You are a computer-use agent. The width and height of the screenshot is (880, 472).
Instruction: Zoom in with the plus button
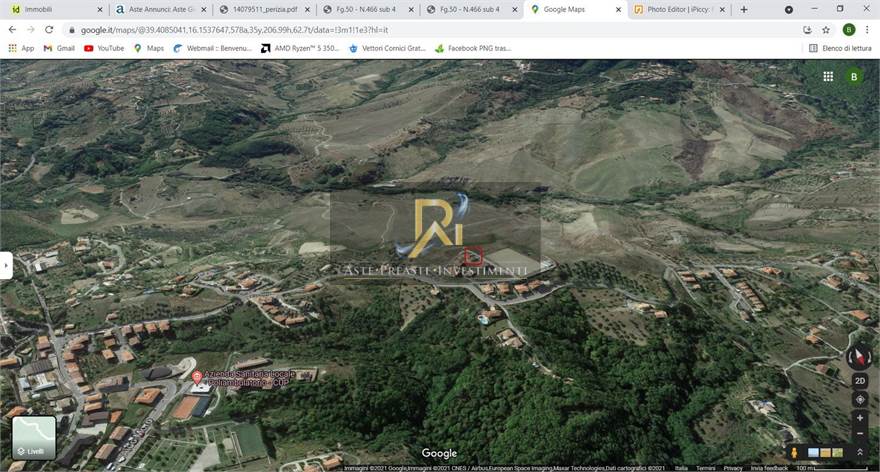(860, 418)
